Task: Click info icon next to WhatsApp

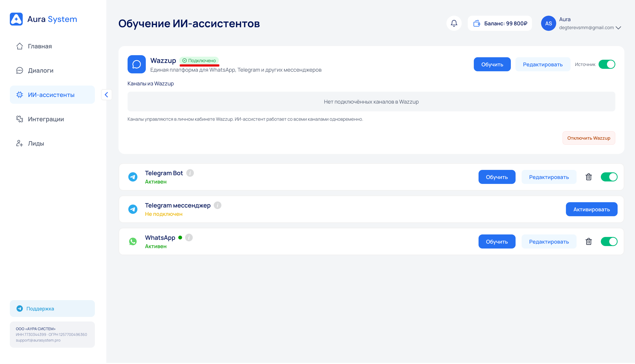Action: point(189,238)
